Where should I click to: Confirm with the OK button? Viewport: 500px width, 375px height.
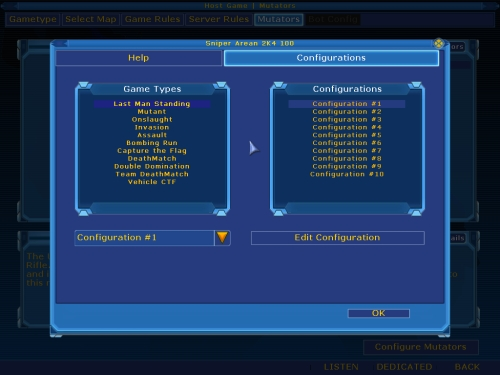(x=379, y=313)
